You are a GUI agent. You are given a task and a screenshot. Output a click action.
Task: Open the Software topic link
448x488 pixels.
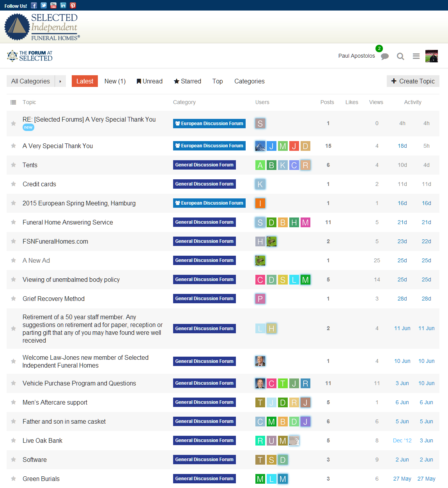(35, 460)
